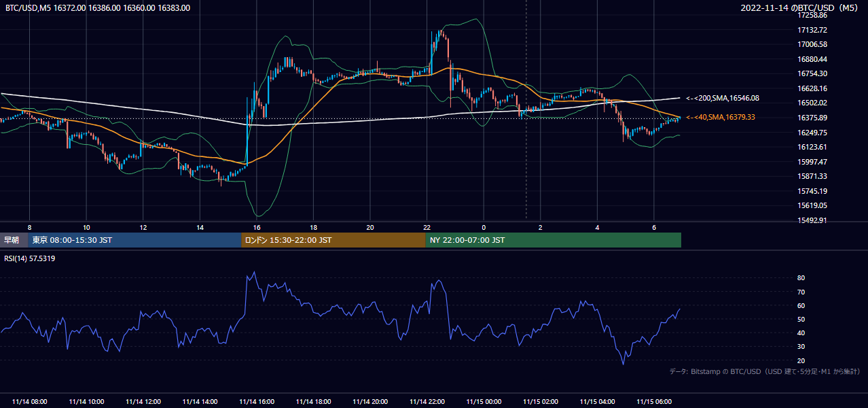Click the date label 11/15 04:00
The height and width of the screenshot is (408, 868).
[597, 402]
